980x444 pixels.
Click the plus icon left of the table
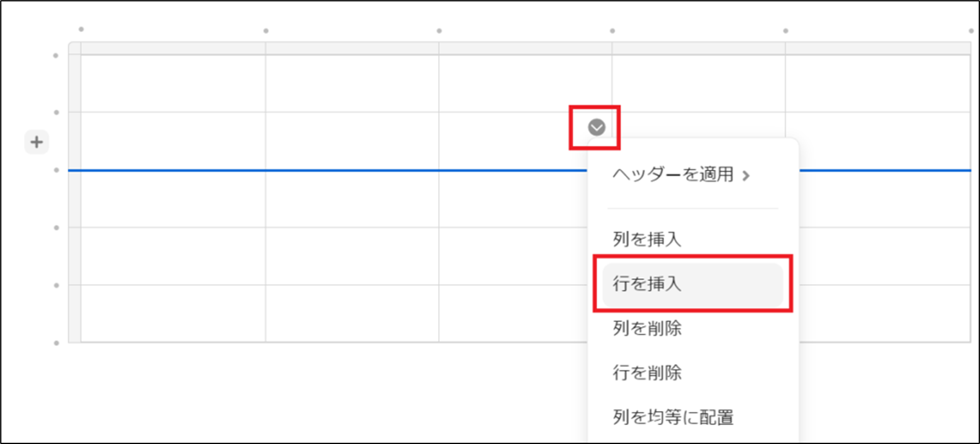tap(37, 142)
